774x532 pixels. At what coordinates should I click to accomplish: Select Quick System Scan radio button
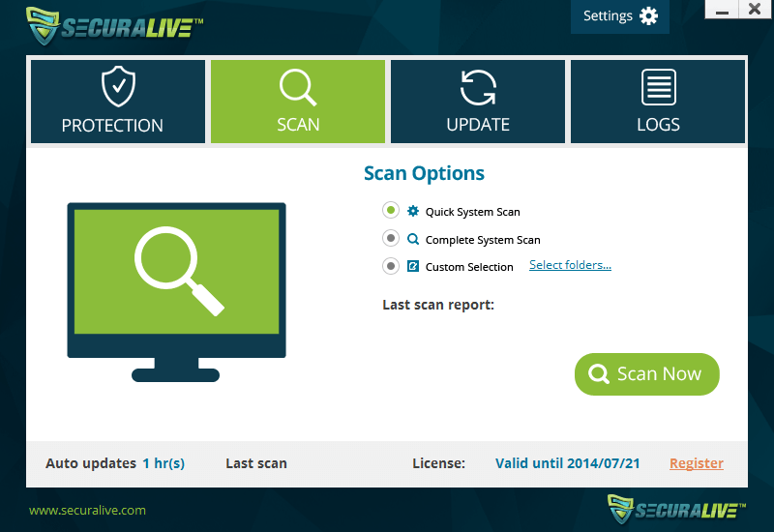click(x=391, y=211)
